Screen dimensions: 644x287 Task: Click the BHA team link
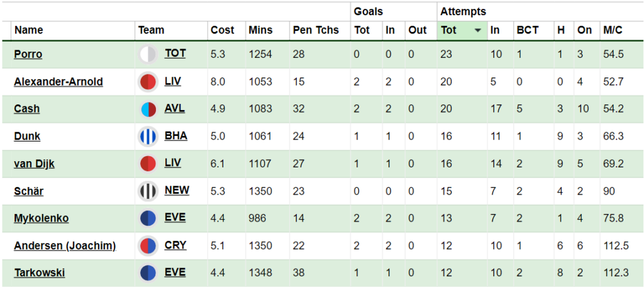(176, 135)
